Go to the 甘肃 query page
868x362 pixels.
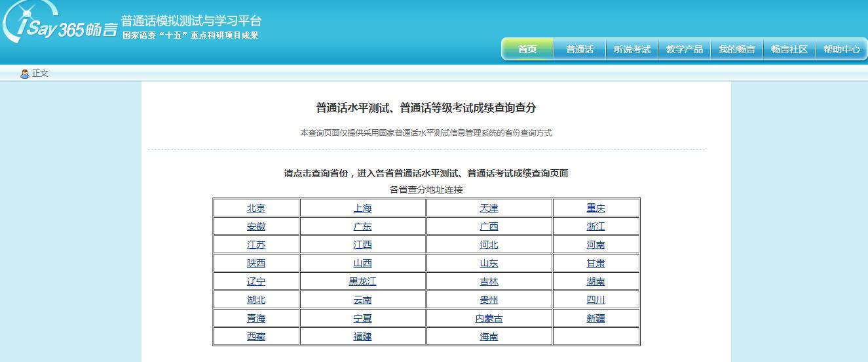point(595,263)
